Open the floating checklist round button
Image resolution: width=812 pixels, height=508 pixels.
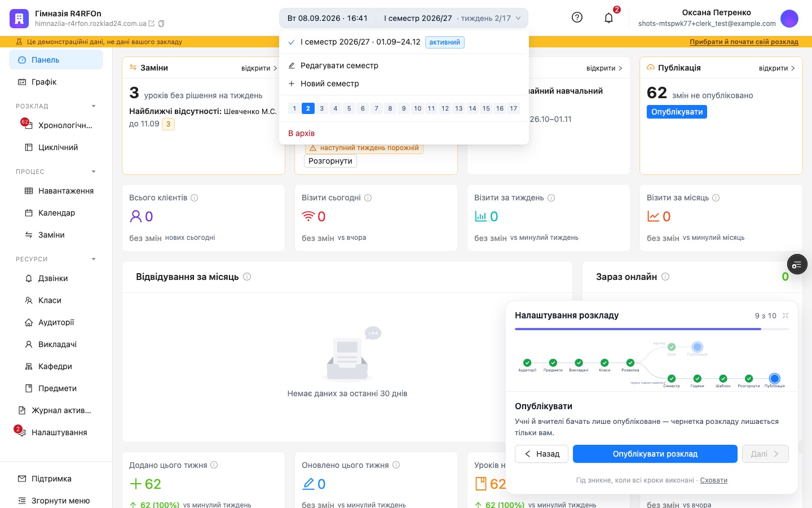(797, 264)
